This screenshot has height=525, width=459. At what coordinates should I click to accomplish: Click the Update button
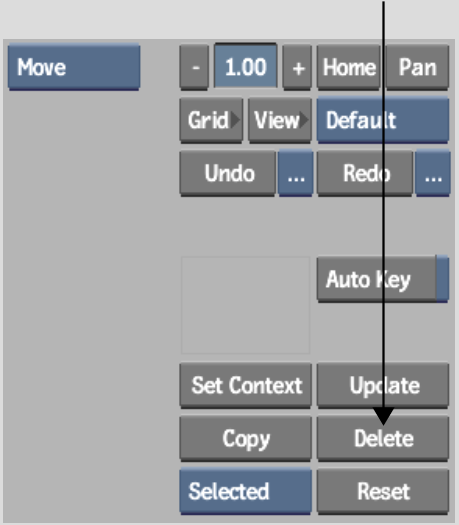click(x=383, y=385)
